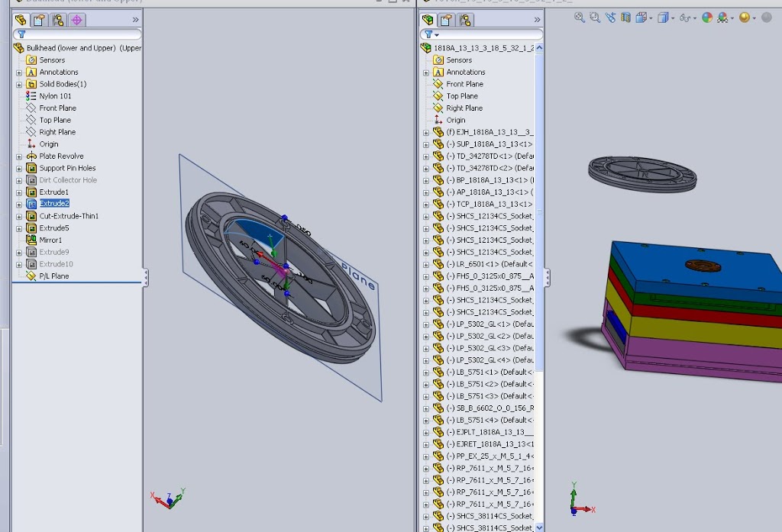Viewport: 782px width, 532px height.
Task: Expand Annotations in assembly tree
Action: 426,73
